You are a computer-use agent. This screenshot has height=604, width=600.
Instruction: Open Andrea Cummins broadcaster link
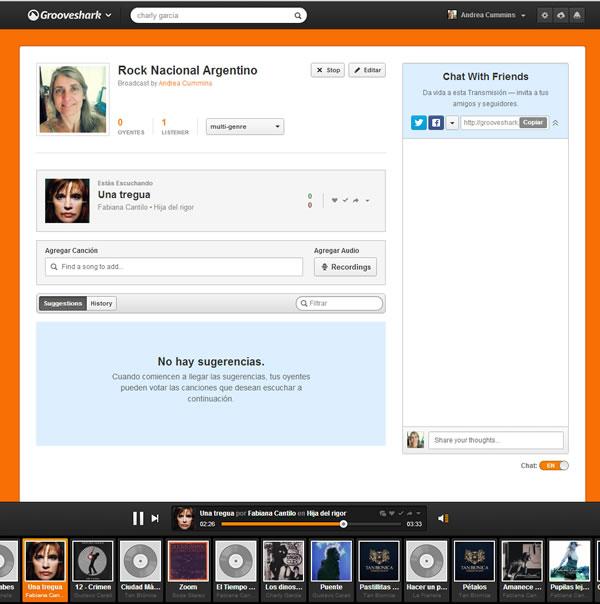[185, 83]
